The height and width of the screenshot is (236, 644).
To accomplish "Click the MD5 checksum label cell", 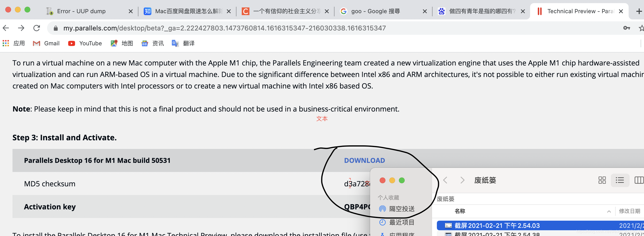I will pyautogui.click(x=50, y=184).
